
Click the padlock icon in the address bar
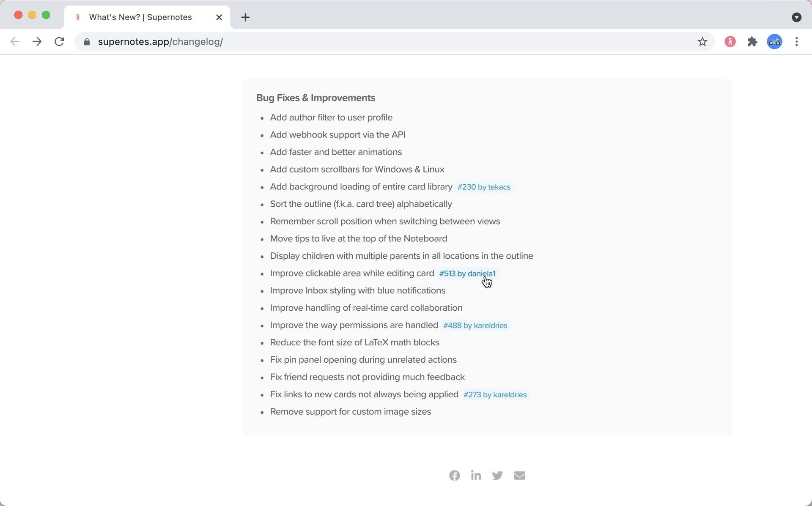click(87, 41)
